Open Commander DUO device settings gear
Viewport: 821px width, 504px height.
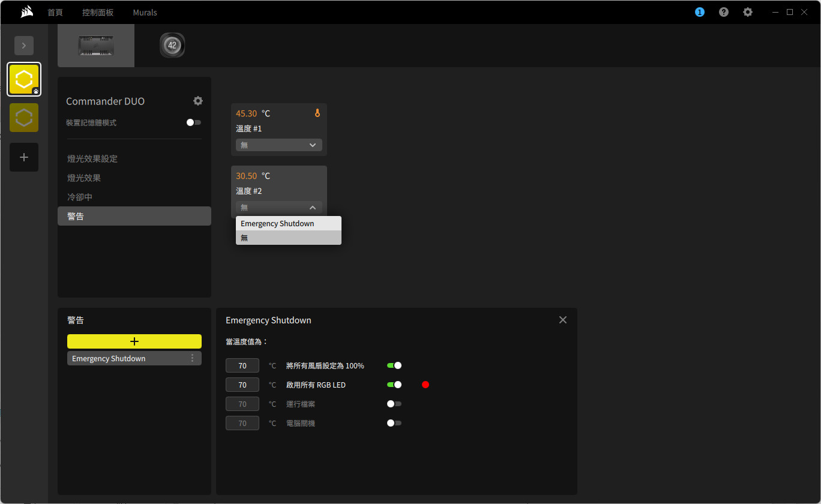198,101
